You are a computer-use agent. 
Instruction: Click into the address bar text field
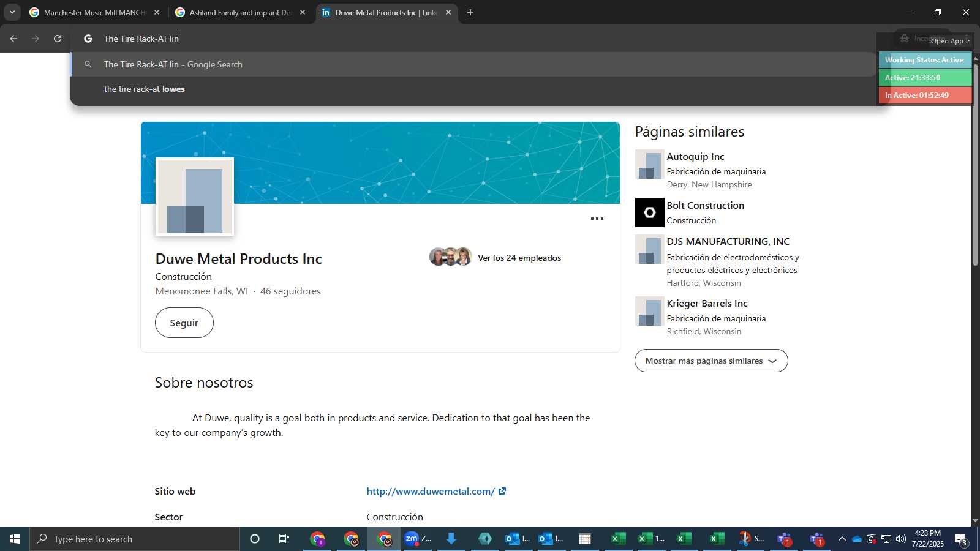pyautogui.click(x=478, y=39)
